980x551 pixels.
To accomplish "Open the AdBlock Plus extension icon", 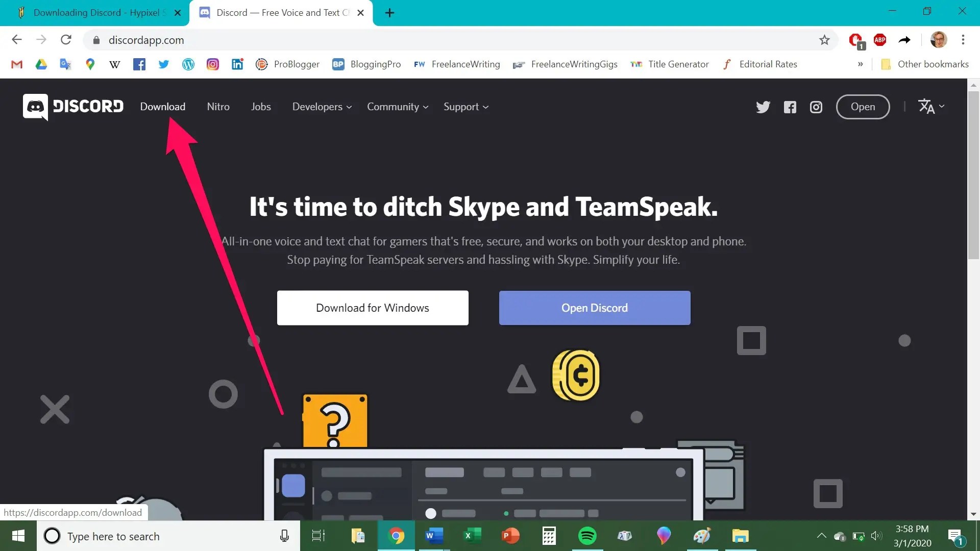I will 879,40.
